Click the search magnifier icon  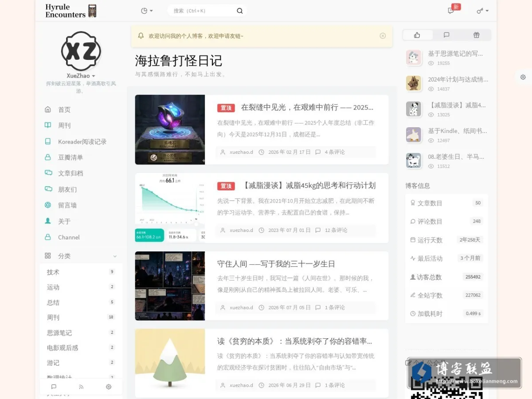pos(240,11)
